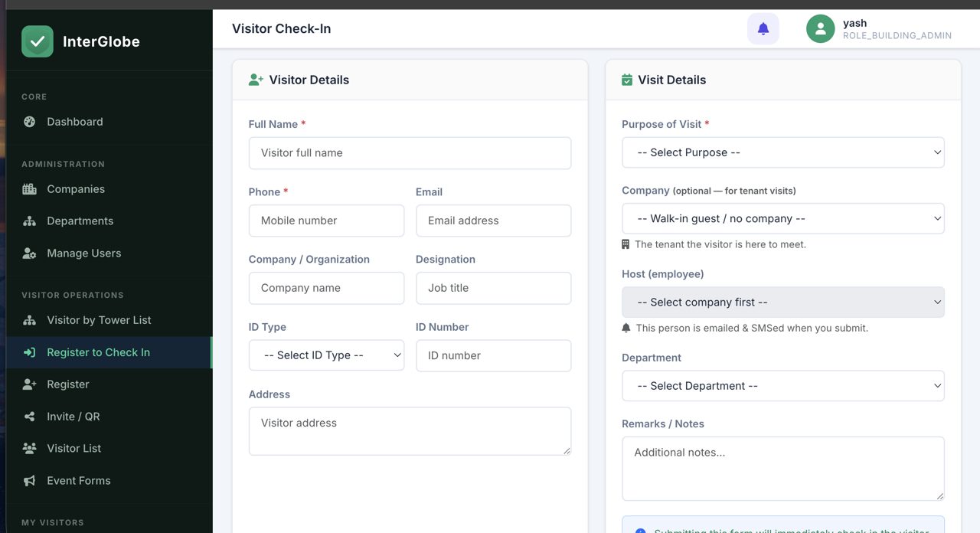Image resolution: width=980 pixels, height=533 pixels.
Task: Click the Visitor by Tower List icon
Action: [x=30, y=320]
